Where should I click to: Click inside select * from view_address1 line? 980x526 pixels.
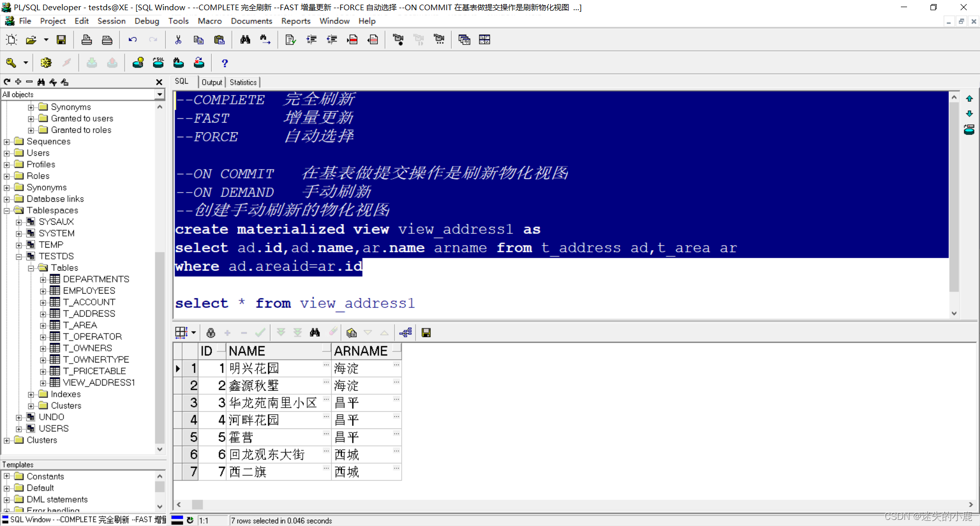click(295, 303)
